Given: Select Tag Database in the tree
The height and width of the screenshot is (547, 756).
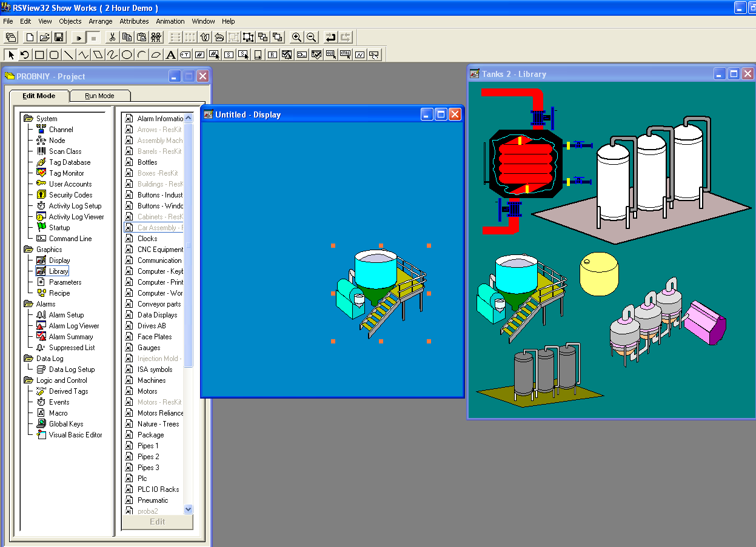Looking at the screenshot, I should 64,162.
